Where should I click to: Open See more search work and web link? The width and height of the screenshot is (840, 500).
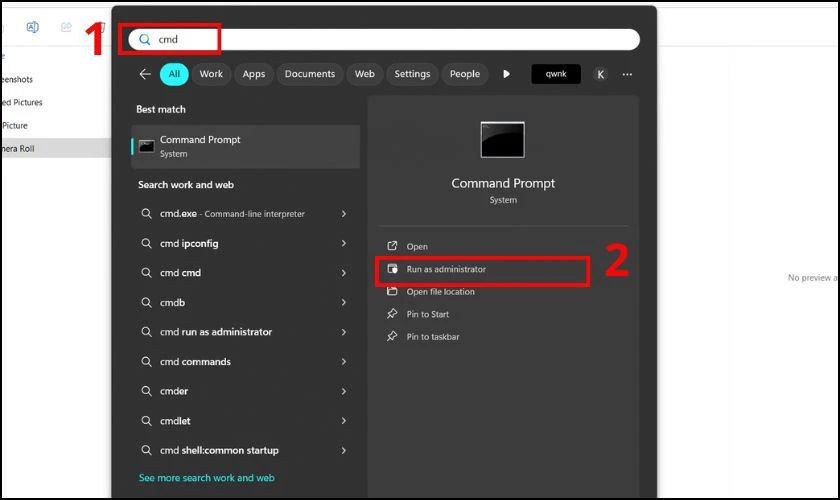pos(206,478)
